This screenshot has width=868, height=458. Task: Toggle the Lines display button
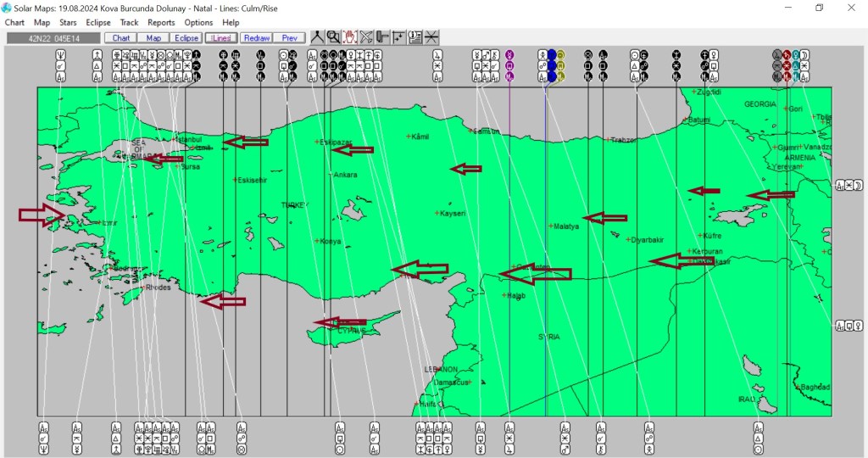tap(220, 38)
